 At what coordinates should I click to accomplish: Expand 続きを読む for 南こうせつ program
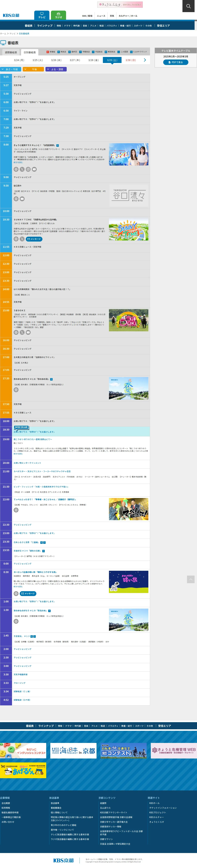click(x=18, y=454)
